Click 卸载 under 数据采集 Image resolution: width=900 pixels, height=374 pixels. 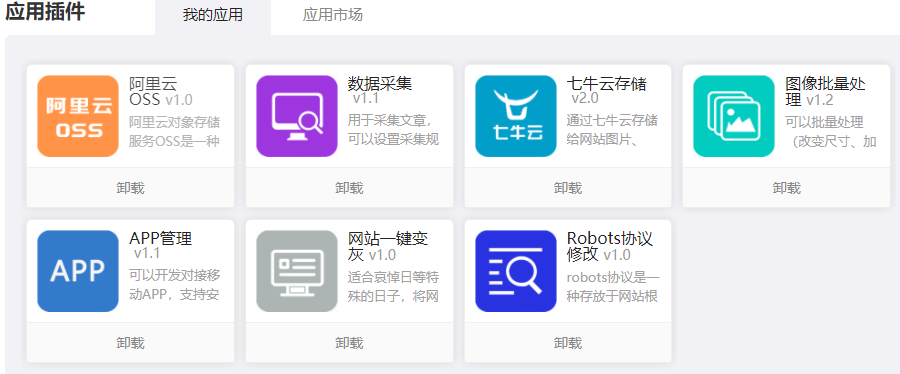[349, 188]
